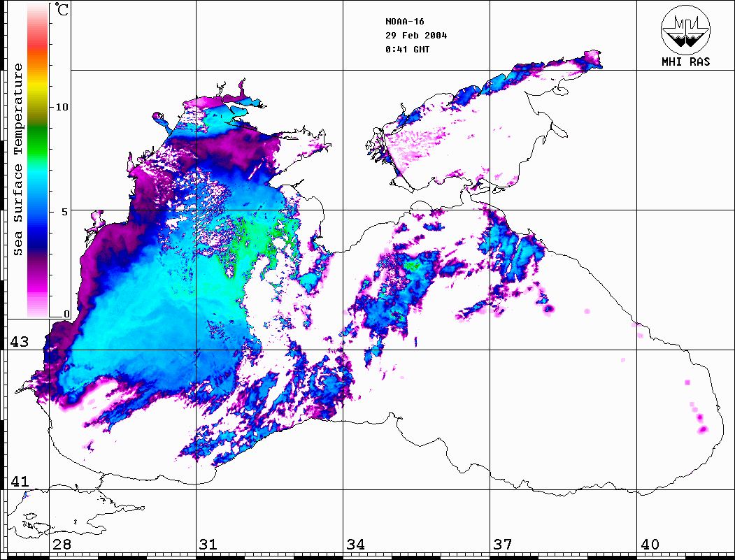Click the 'MHI RAS' caption under logo
This screenshot has width=735, height=560.
(x=686, y=62)
